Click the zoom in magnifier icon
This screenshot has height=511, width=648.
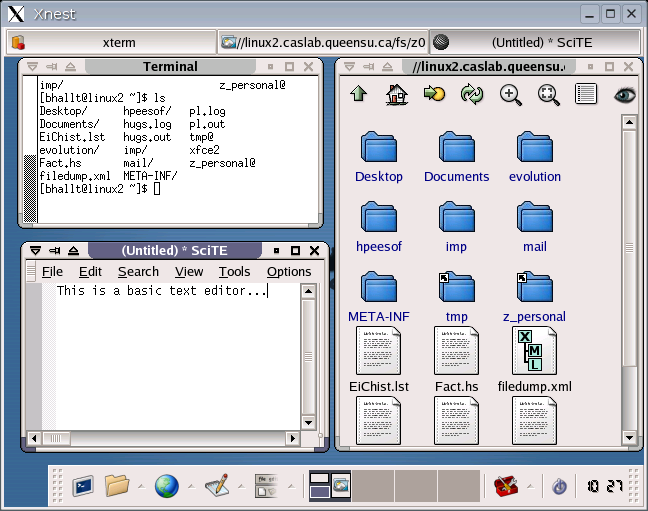tap(510, 95)
